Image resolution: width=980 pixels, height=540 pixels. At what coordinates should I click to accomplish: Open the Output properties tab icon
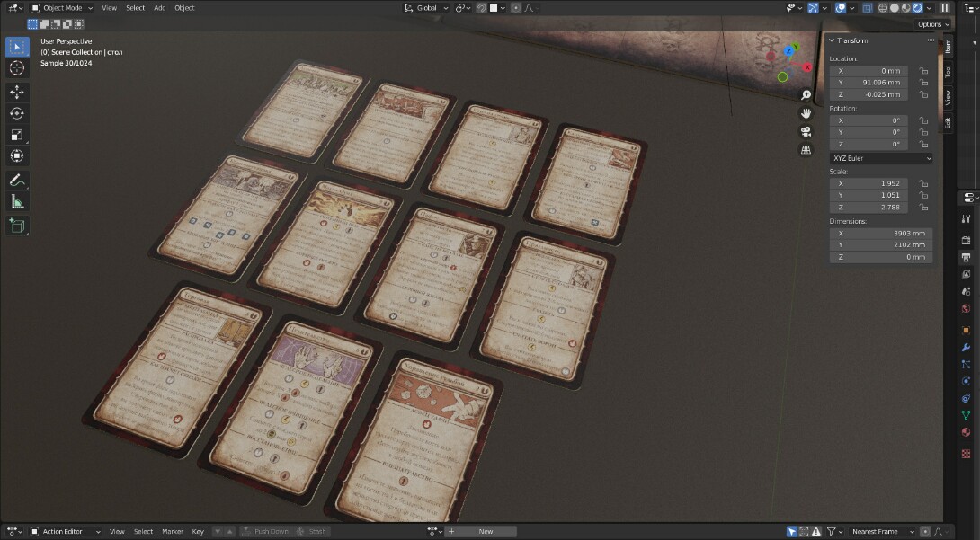tap(966, 257)
